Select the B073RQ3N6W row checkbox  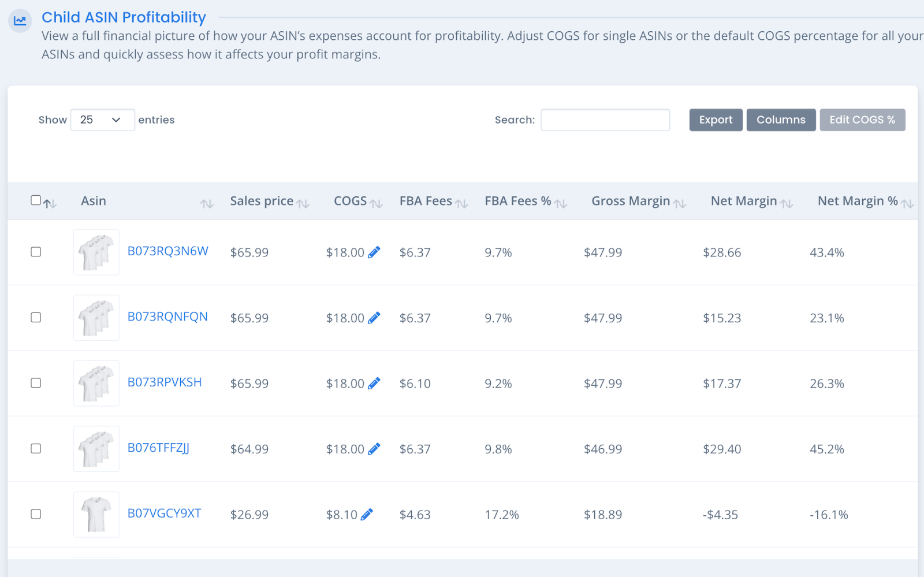tap(36, 252)
